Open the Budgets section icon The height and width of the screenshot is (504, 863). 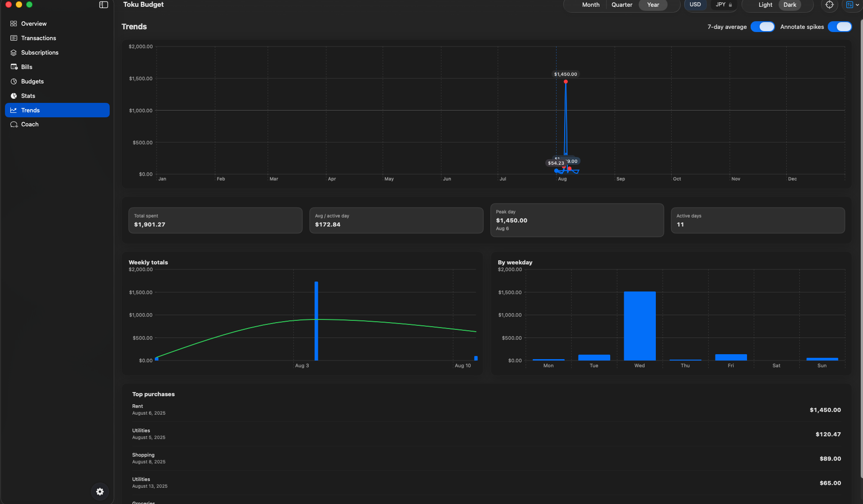tap(14, 81)
